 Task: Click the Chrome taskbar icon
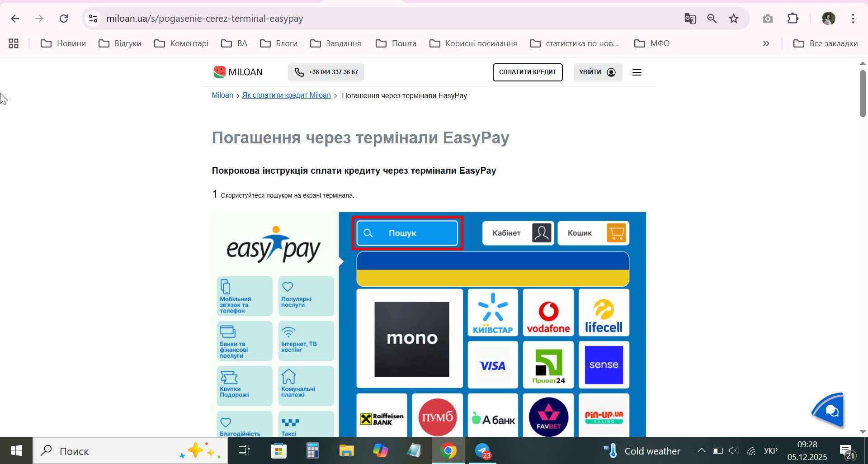point(448,450)
